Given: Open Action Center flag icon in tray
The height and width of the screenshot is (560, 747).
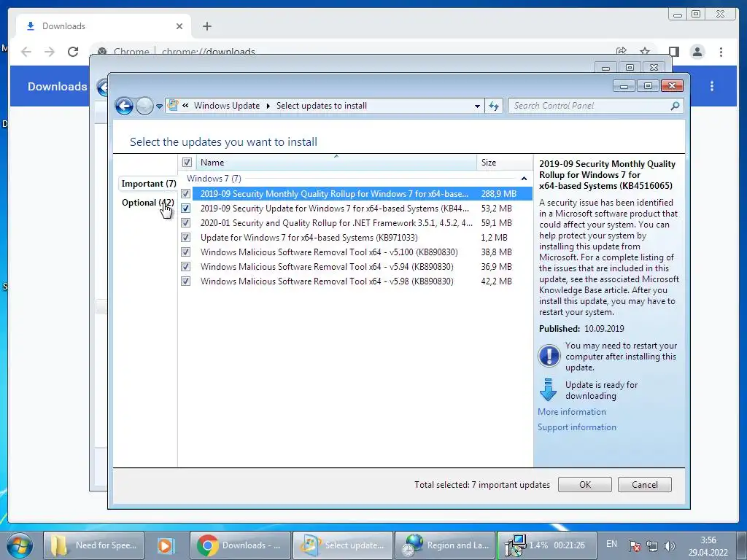Looking at the screenshot, I should click(634, 546).
